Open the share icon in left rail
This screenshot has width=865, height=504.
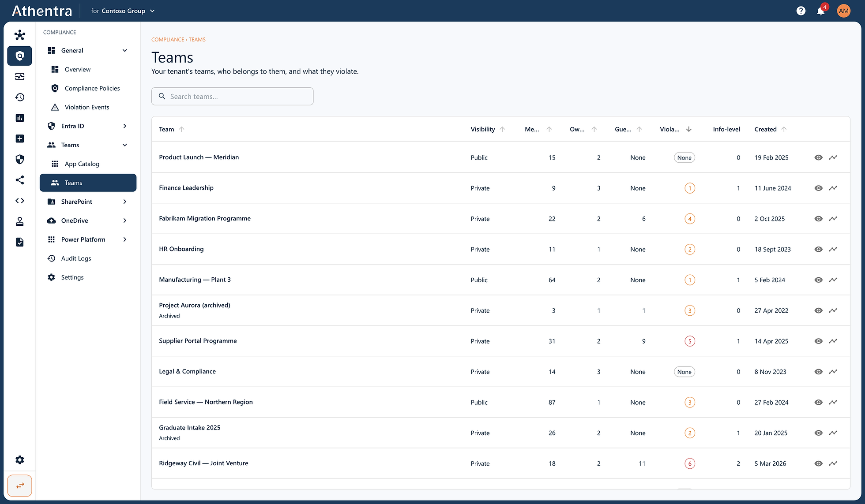pyautogui.click(x=20, y=180)
